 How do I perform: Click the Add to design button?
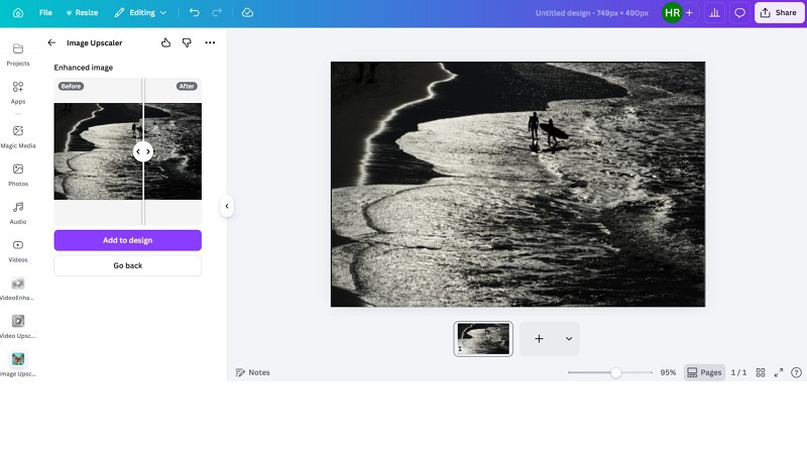[128, 240]
